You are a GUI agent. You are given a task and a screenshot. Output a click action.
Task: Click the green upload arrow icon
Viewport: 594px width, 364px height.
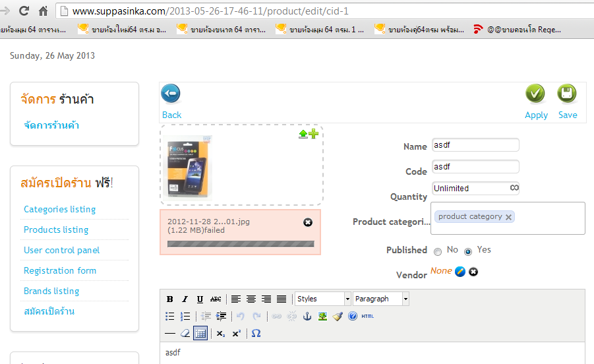[303, 134]
